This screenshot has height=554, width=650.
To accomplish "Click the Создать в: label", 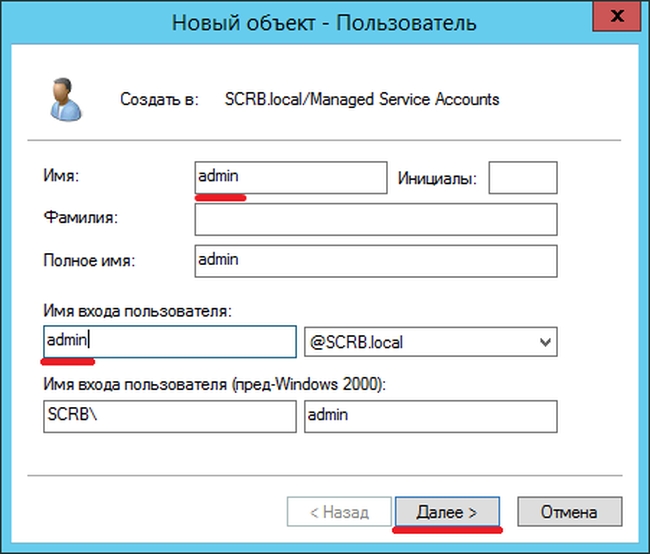I will click(x=159, y=99).
